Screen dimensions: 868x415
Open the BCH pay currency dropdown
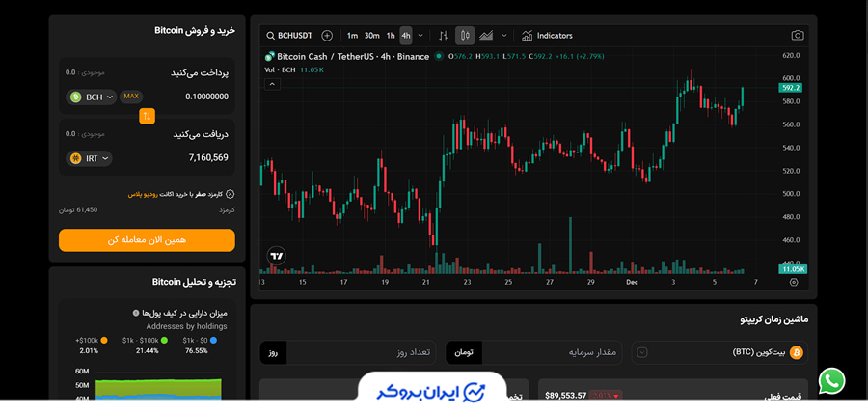(x=92, y=97)
